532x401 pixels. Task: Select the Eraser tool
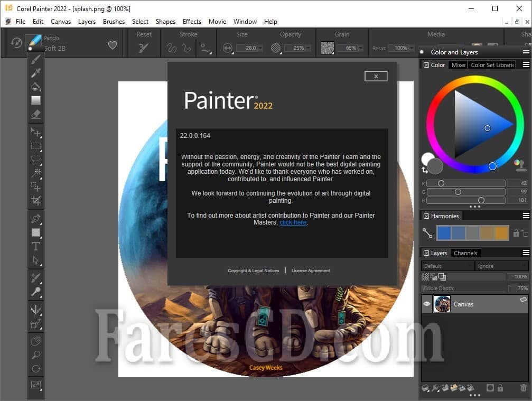pos(35,114)
